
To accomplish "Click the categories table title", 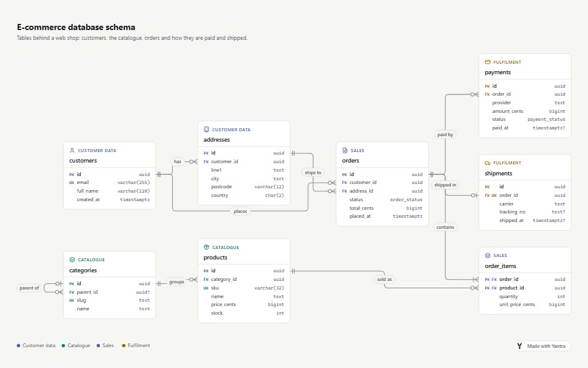I will [x=83, y=270].
